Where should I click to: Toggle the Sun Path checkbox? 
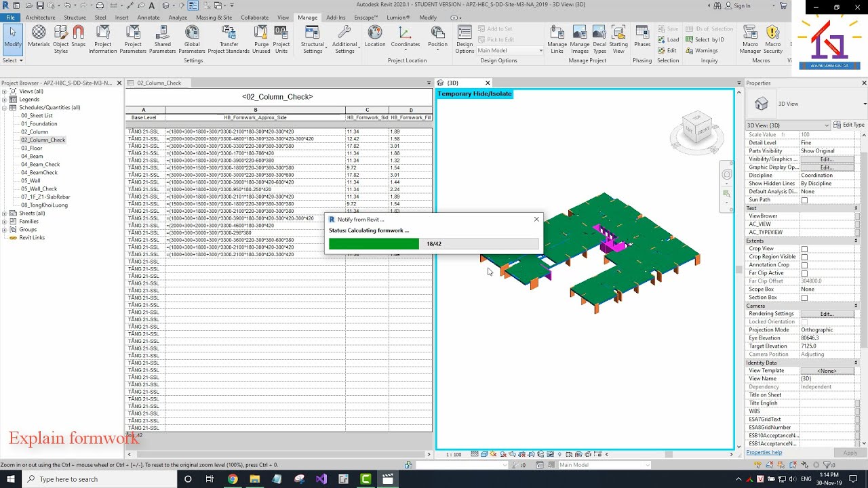click(x=804, y=200)
